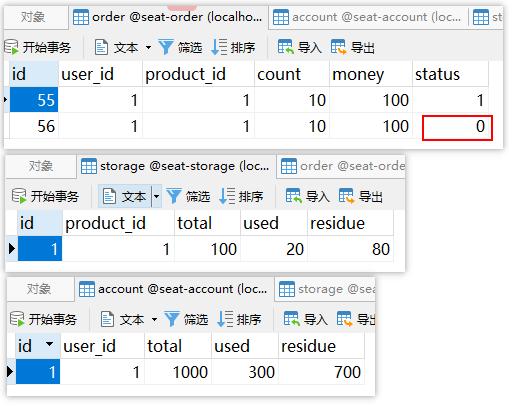Select storage @sea tab in account window

point(326,289)
